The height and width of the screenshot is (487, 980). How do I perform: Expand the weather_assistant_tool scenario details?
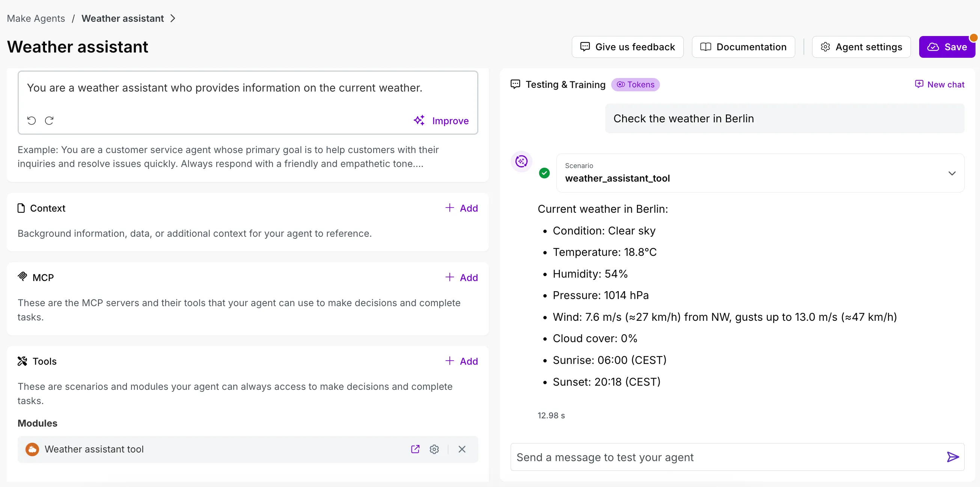952,173
